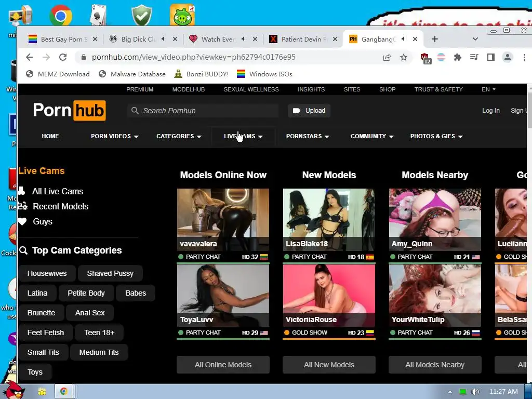Open Chrome from the taskbar
532x399 pixels.
click(x=63, y=391)
